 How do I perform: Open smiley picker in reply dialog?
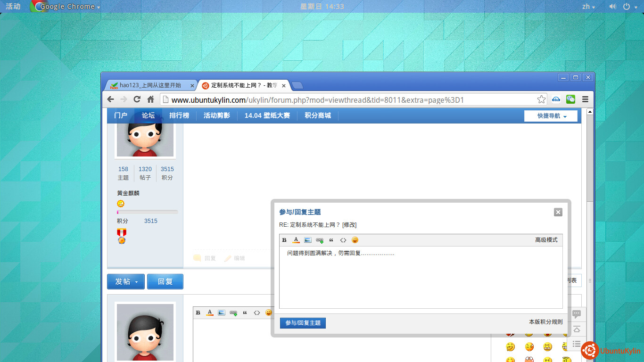(355, 240)
